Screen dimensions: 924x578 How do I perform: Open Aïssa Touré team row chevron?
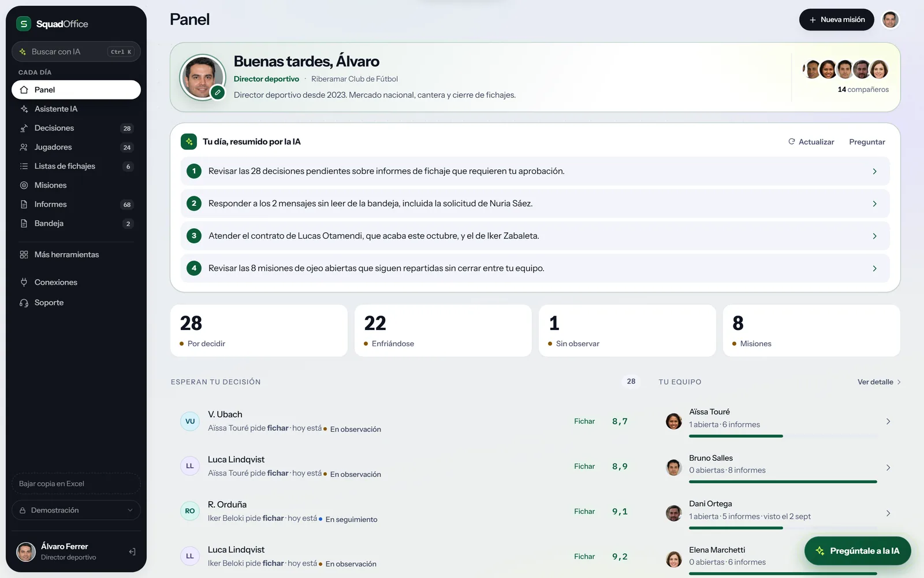point(888,421)
